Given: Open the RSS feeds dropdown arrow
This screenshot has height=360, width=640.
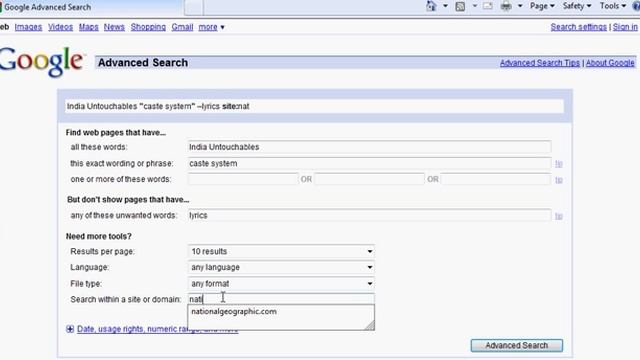Looking at the screenshot, I should tap(475, 6).
